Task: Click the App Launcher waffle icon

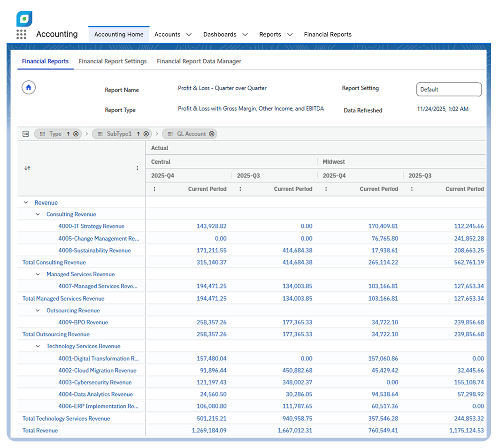Action: point(21,34)
